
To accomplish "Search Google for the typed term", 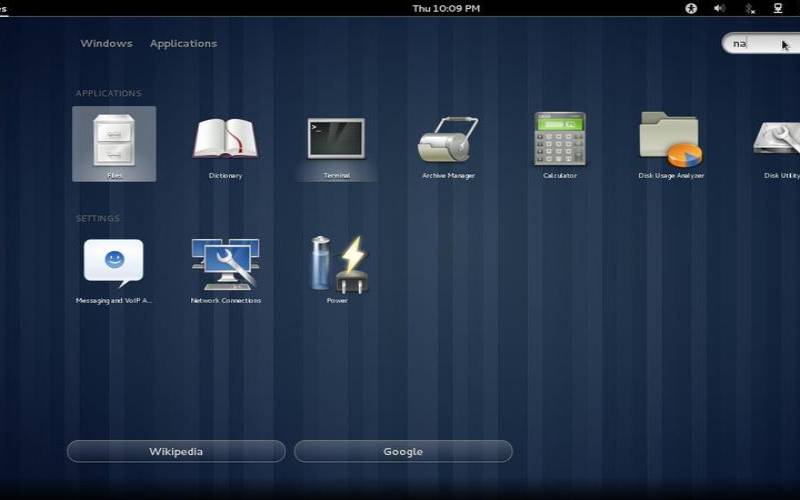I will coord(403,452).
